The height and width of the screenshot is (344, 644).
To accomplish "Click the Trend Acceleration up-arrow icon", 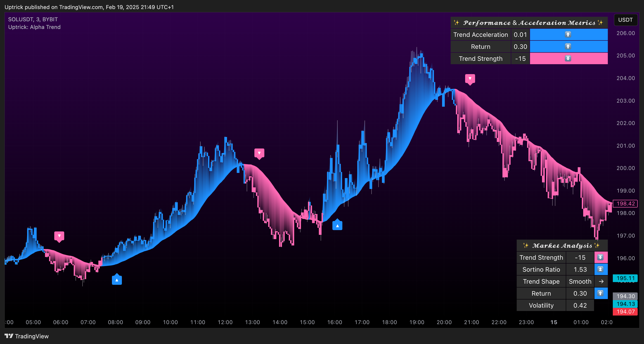I will pyautogui.click(x=568, y=35).
